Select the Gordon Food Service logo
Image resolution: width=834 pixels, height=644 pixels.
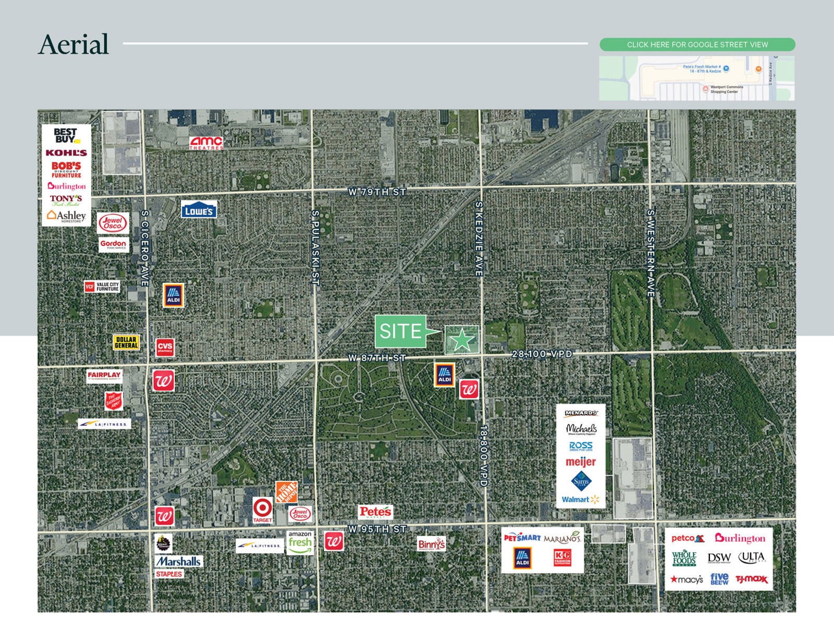tap(113, 244)
